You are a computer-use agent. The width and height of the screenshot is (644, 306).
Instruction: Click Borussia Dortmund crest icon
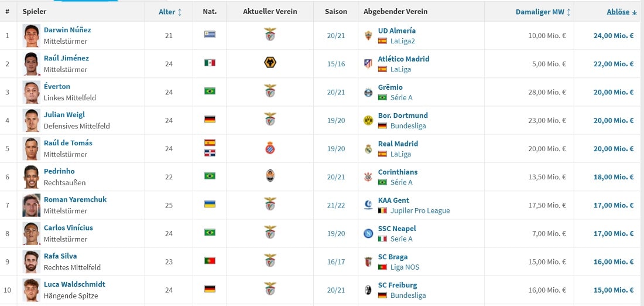pos(368,120)
